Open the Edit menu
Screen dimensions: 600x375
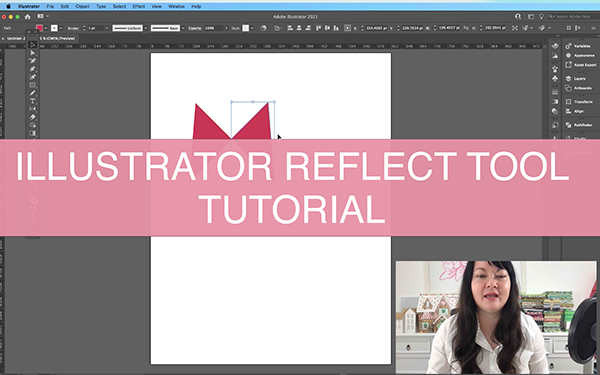pos(65,7)
